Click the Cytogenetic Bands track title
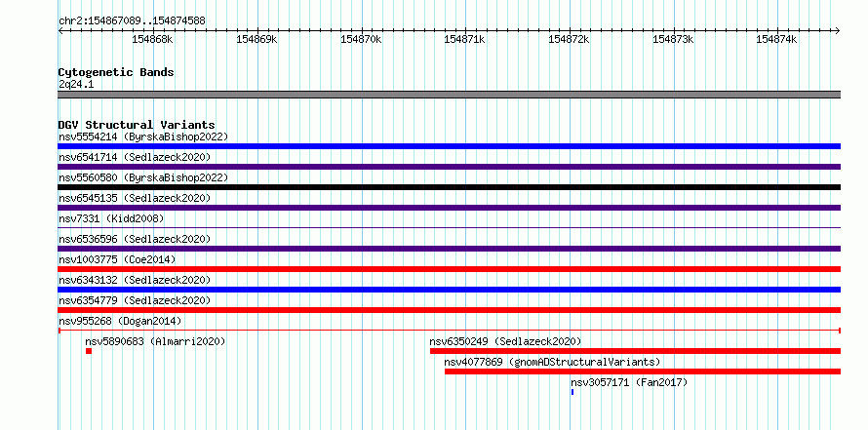Viewport: 868px width, 430px height. pyautogui.click(x=116, y=72)
